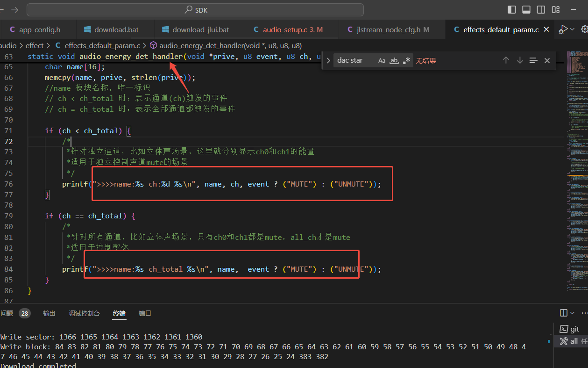Close the find widget
Screen dimensions: 588x368
pos(547,60)
